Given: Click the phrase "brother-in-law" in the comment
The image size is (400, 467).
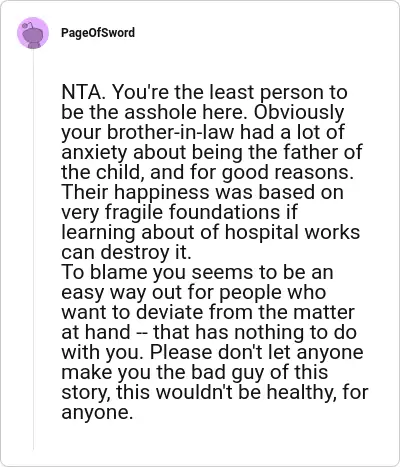Looking at the screenshot, I should coord(171,132).
